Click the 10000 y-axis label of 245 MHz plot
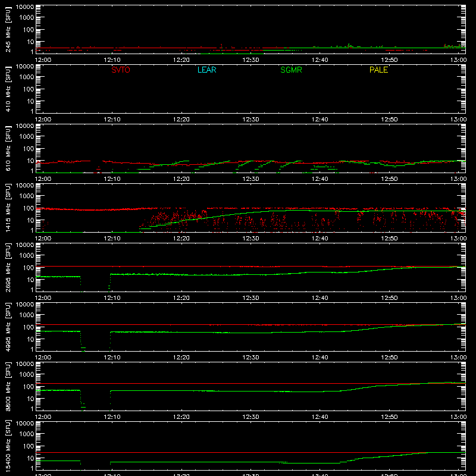The width and height of the screenshot is (476, 476). click(x=25, y=7)
